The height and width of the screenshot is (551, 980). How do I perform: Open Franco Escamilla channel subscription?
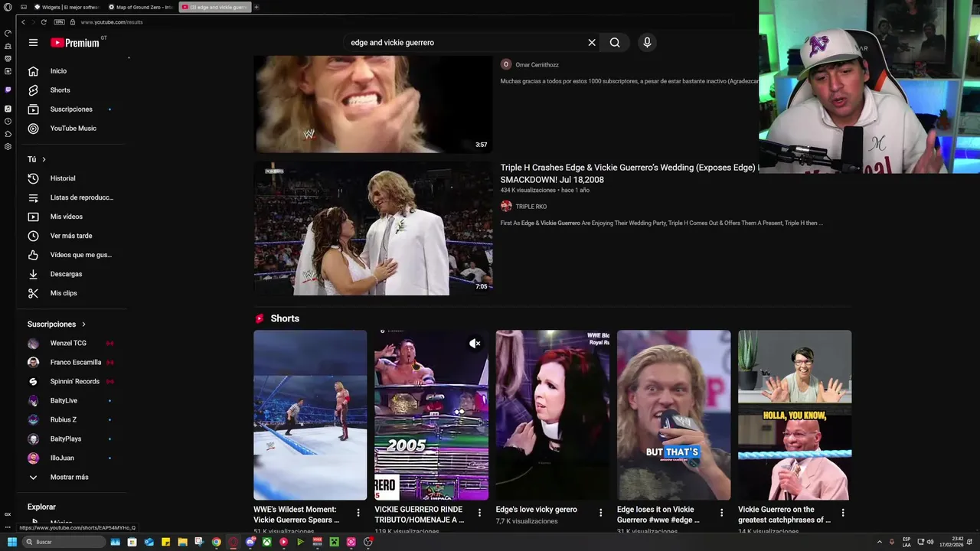click(x=73, y=363)
